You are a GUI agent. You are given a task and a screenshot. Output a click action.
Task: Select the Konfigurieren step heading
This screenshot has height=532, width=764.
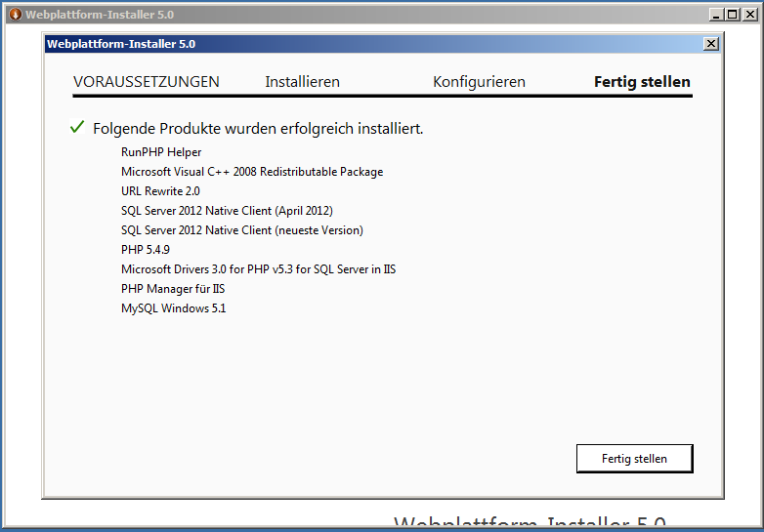click(x=479, y=82)
